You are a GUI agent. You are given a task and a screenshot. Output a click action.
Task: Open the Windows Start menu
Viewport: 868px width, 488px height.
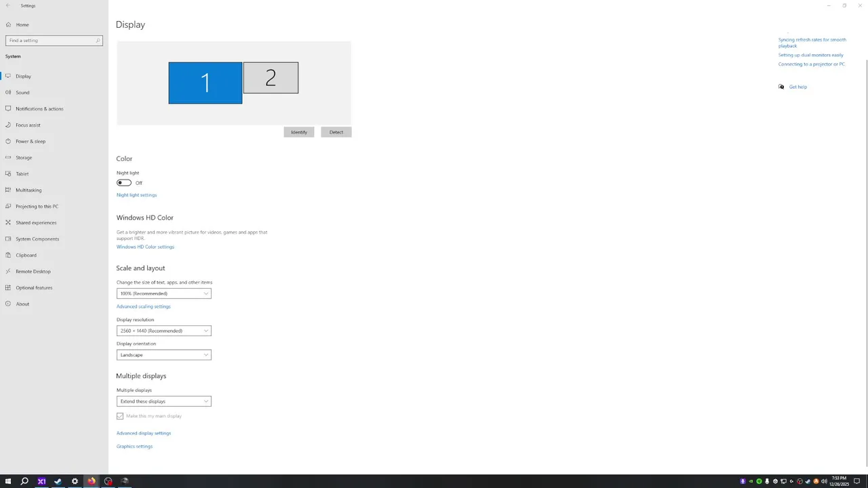point(8,481)
